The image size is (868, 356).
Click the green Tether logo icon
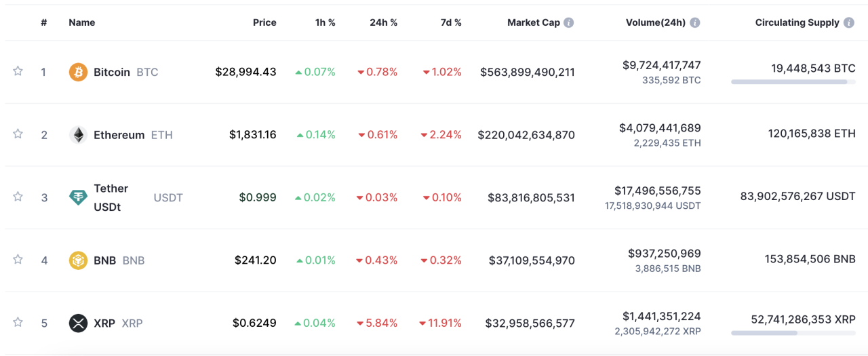[79, 197]
